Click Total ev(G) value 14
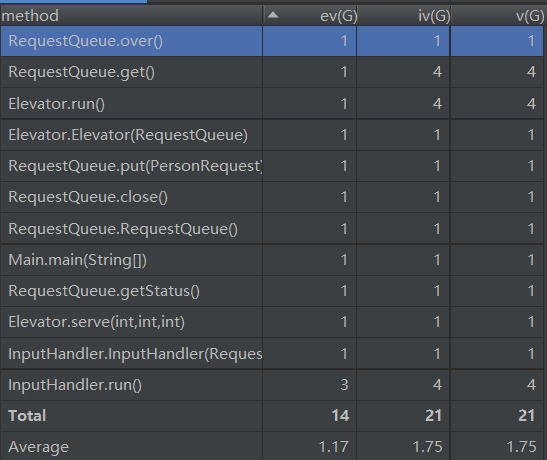 [x=340, y=416]
